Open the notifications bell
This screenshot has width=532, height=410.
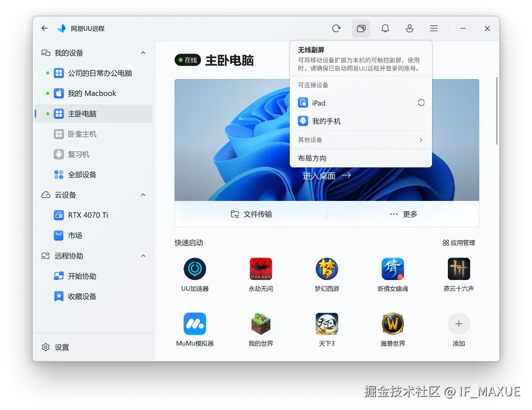coord(385,29)
